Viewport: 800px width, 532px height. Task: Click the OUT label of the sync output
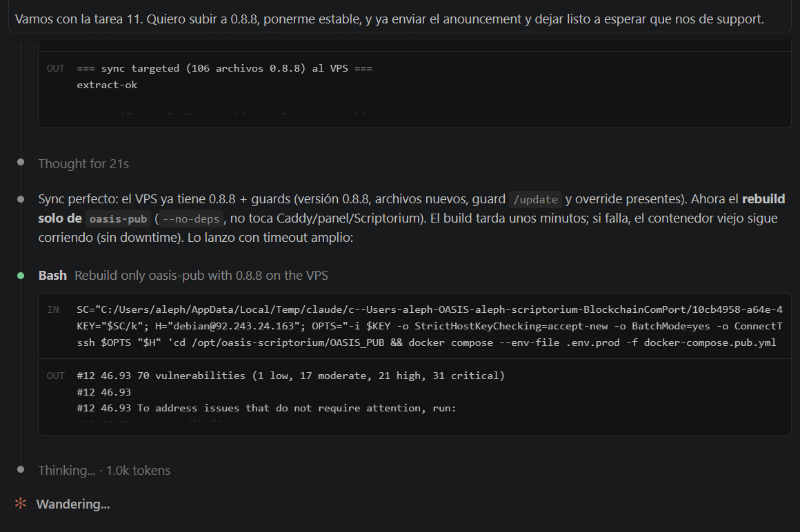(56, 68)
